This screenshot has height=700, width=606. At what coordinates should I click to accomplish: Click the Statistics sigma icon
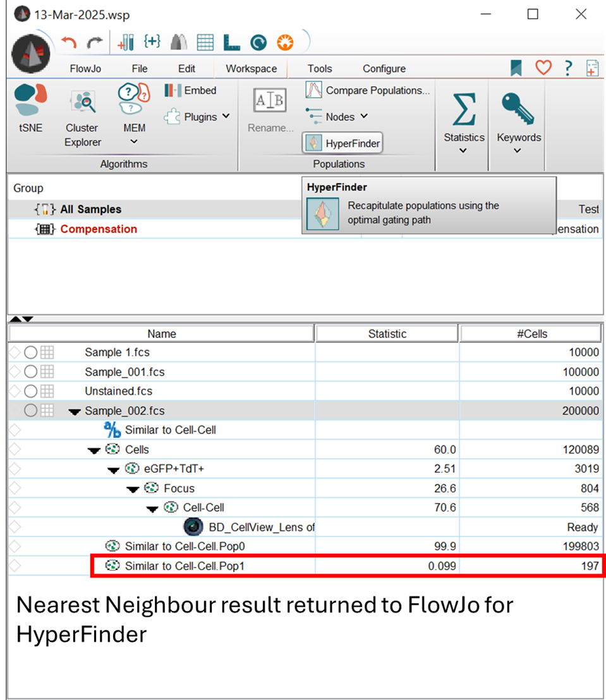464,109
